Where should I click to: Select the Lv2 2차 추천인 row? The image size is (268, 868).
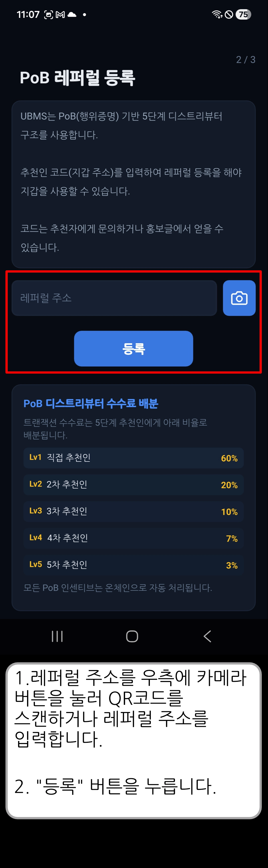tap(134, 485)
